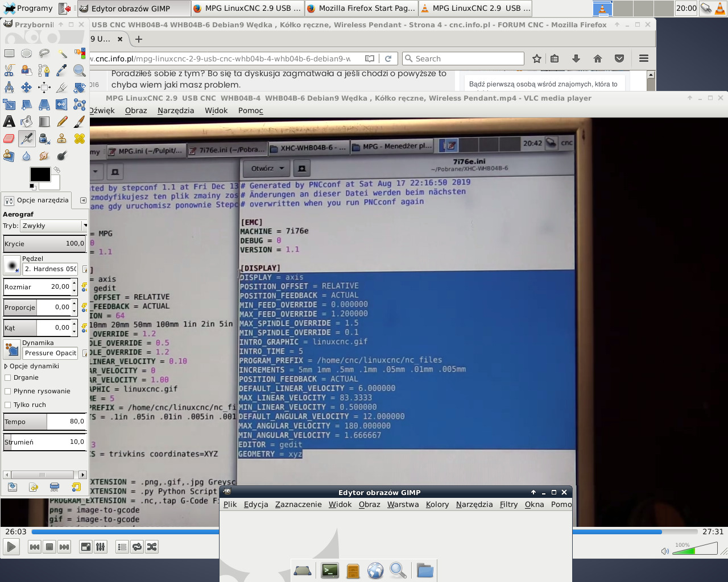Choose the Free Select lasso tool
The image size is (728, 582).
pyautogui.click(x=44, y=53)
